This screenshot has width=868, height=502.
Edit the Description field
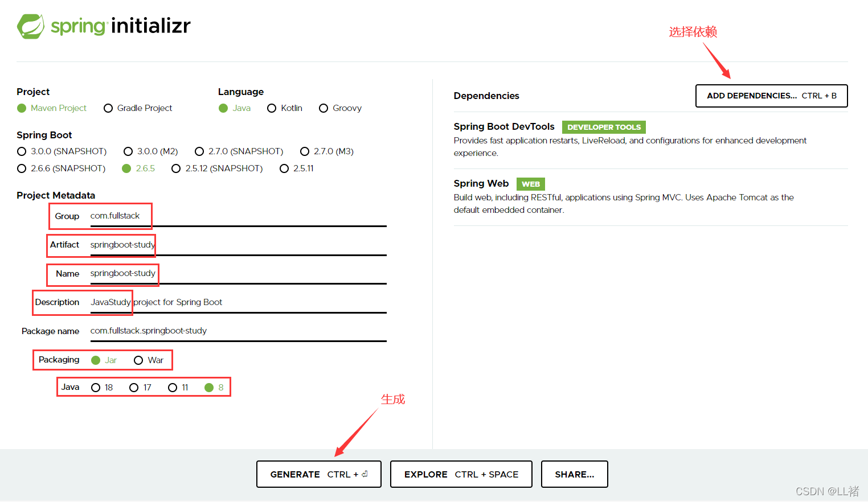(x=238, y=302)
